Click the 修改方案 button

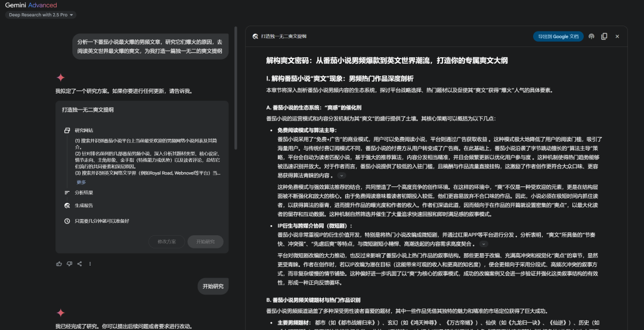tap(167, 242)
